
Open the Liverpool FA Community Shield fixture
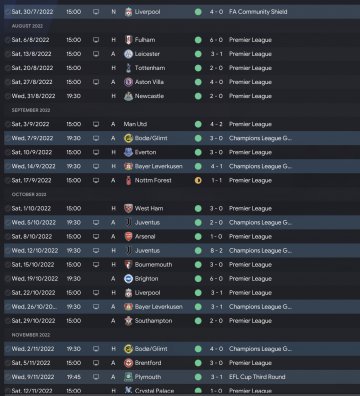pos(182,12)
